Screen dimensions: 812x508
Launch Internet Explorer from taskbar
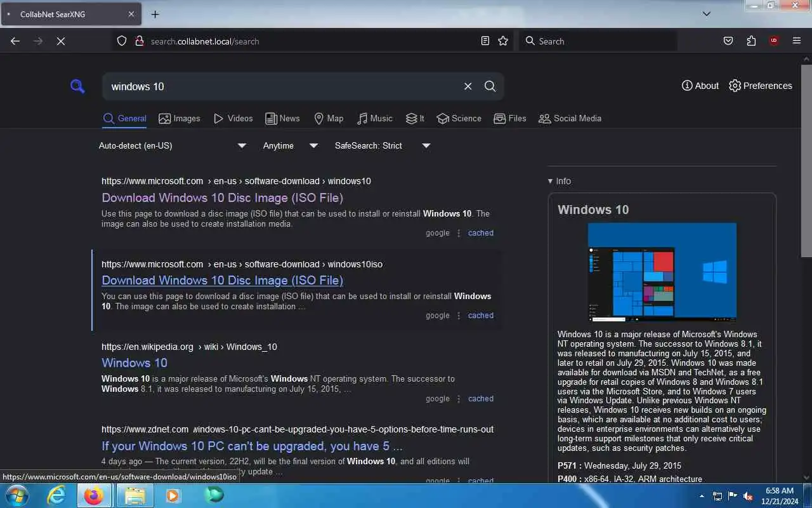[57, 495]
